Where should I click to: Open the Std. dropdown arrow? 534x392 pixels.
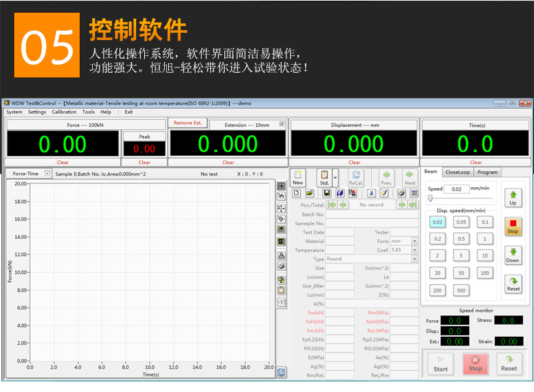335,177
